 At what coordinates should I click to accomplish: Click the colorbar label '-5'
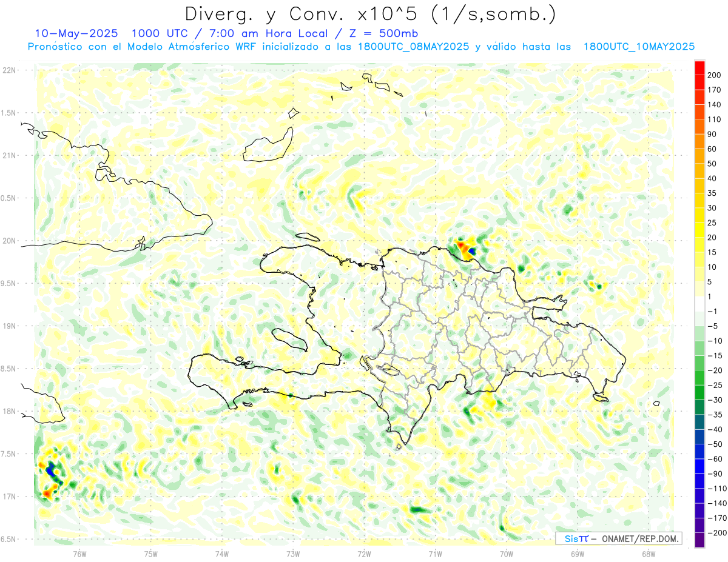click(x=713, y=326)
